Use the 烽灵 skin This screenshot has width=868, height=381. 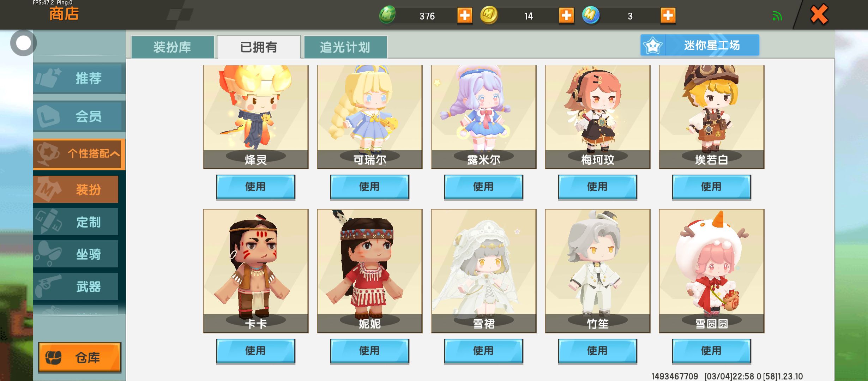(255, 187)
